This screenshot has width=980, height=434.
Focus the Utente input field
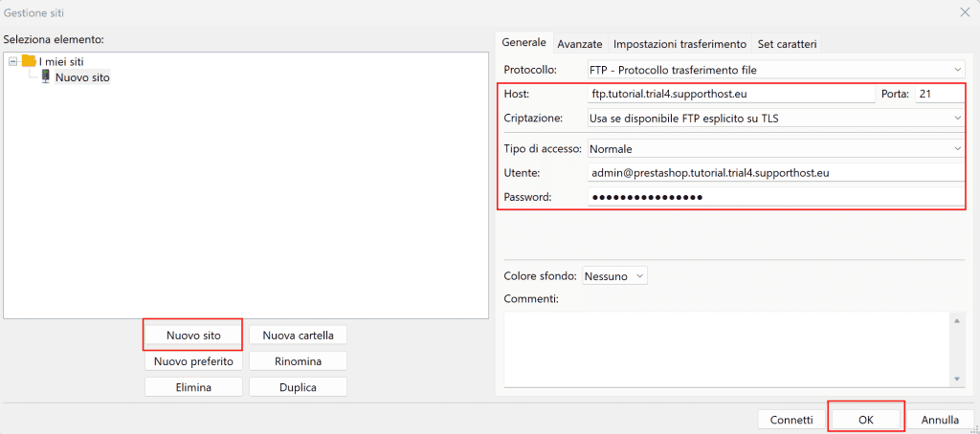775,172
